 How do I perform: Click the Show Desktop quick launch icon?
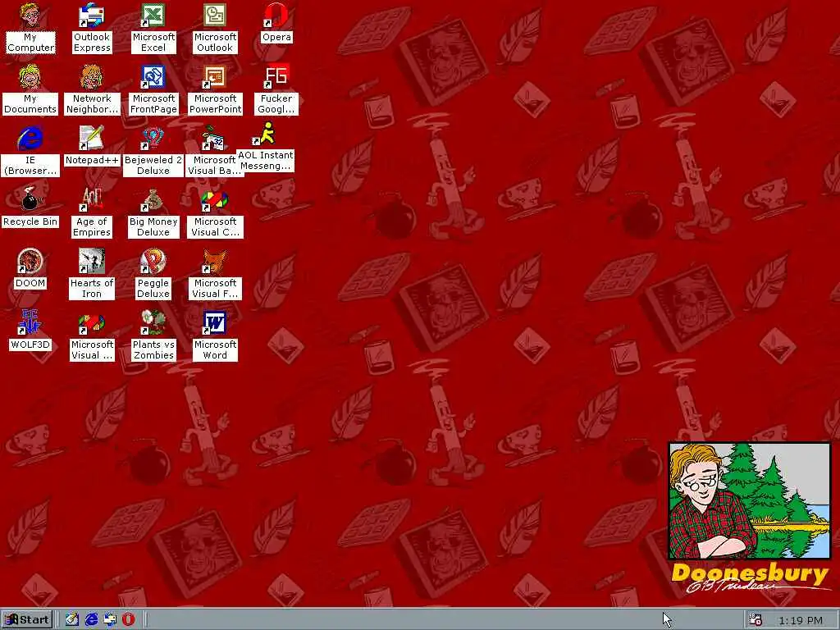[x=72, y=620]
